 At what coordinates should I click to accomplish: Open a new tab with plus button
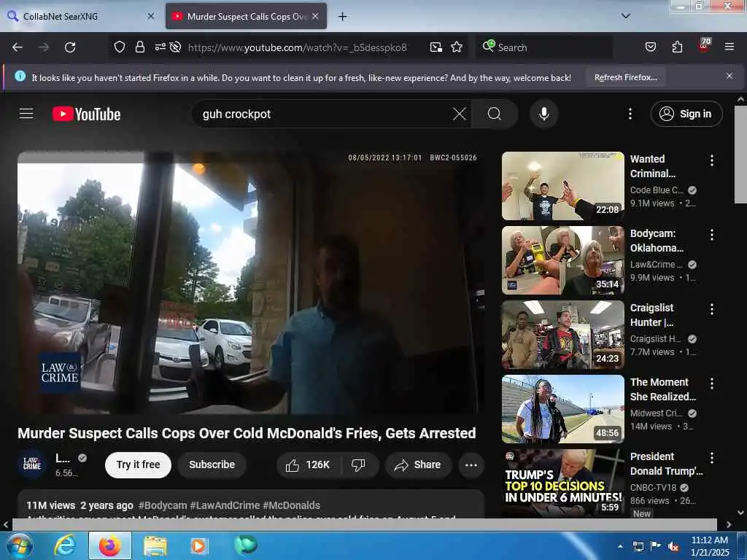(x=343, y=17)
